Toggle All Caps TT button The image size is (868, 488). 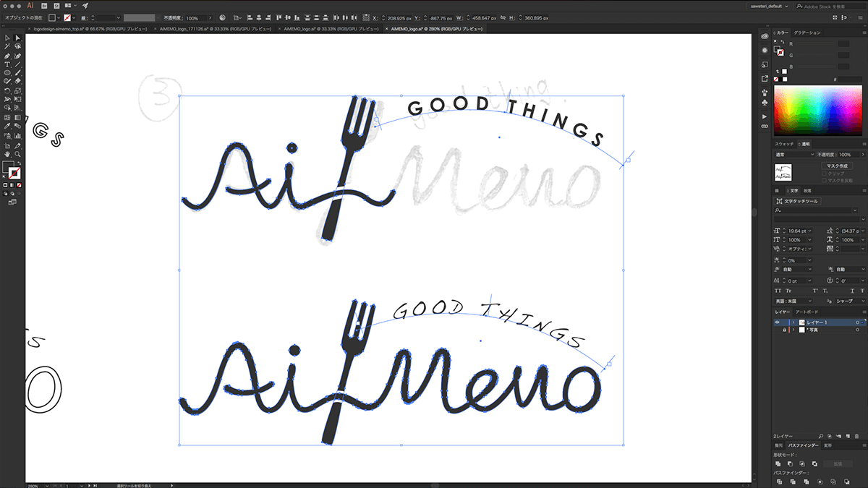click(778, 290)
